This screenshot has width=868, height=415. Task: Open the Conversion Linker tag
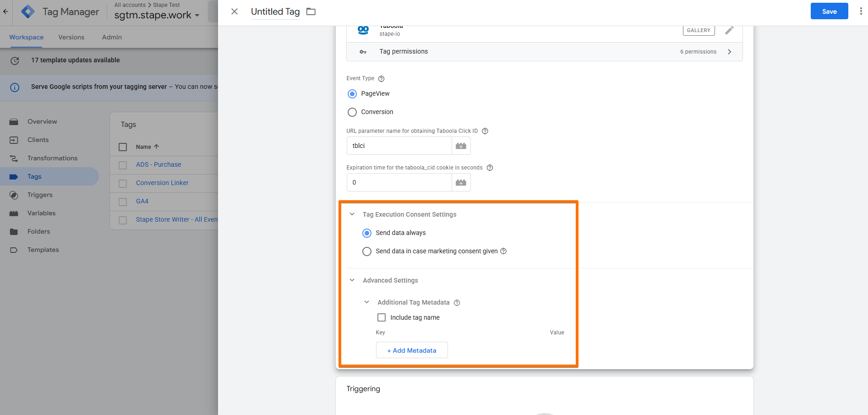tap(162, 183)
